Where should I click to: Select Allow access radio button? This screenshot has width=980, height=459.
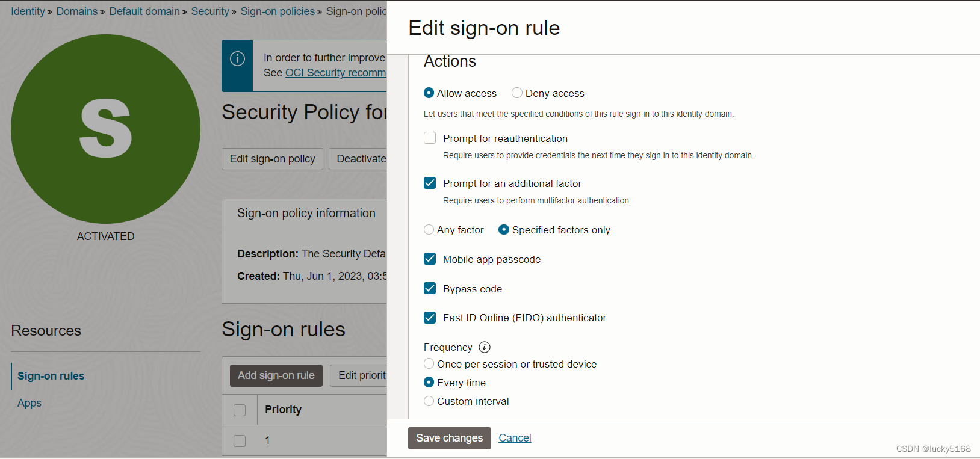coord(429,93)
